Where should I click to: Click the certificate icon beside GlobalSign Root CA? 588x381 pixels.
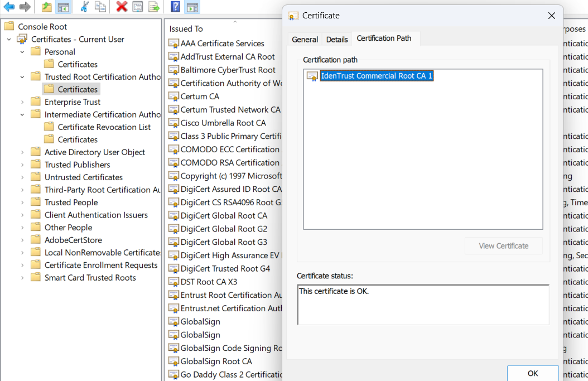[x=173, y=361]
